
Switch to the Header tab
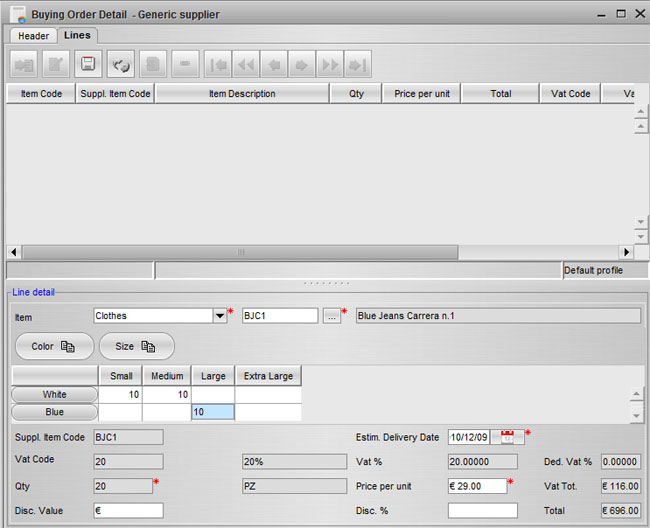(33, 36)
